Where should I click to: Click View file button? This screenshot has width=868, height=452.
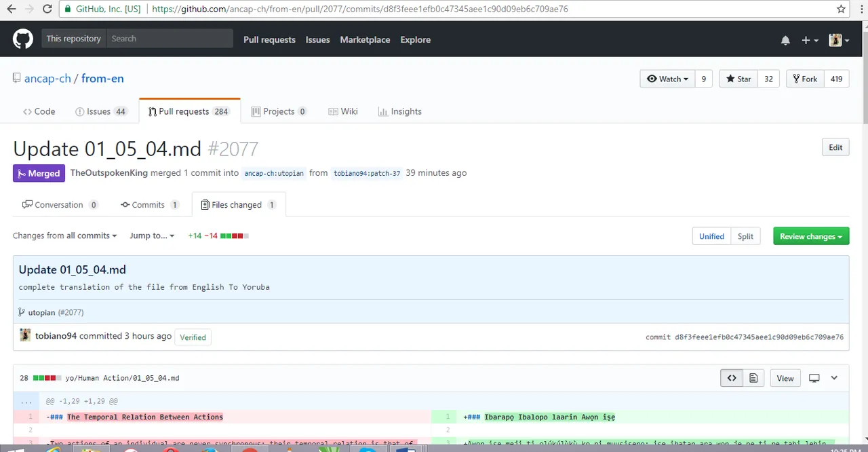coord(785,378)
